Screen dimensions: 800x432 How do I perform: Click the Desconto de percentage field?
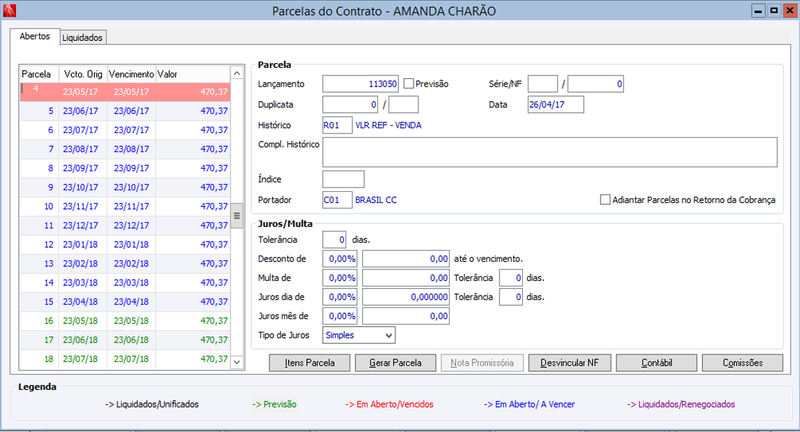click(340, 259)
